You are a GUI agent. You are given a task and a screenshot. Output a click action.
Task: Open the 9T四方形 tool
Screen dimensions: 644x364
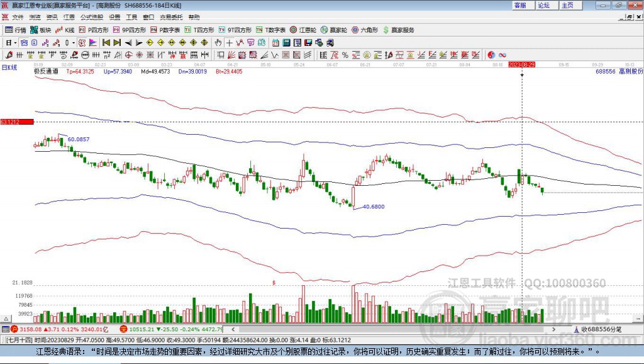[235, 30]
